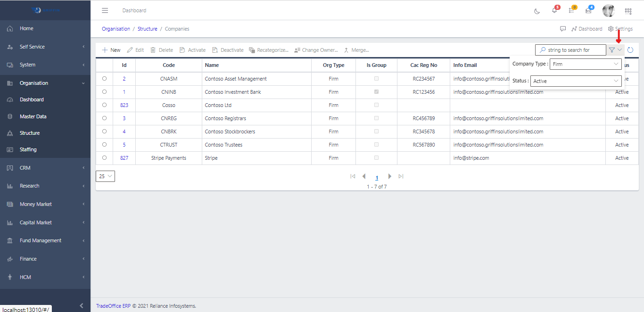Select the radio button for Contoso Asset Management
The height and width of the screenshot is (312, 644).
click(104, 79)
